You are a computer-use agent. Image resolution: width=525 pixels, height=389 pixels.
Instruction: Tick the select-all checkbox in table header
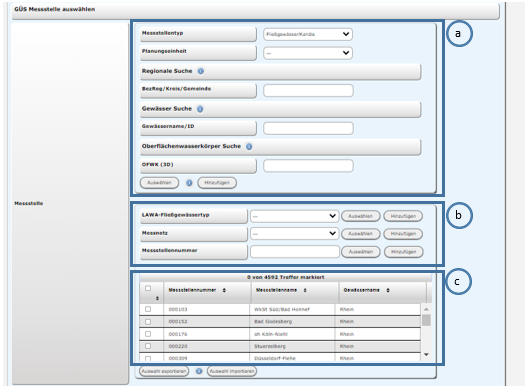pos(148,288)
